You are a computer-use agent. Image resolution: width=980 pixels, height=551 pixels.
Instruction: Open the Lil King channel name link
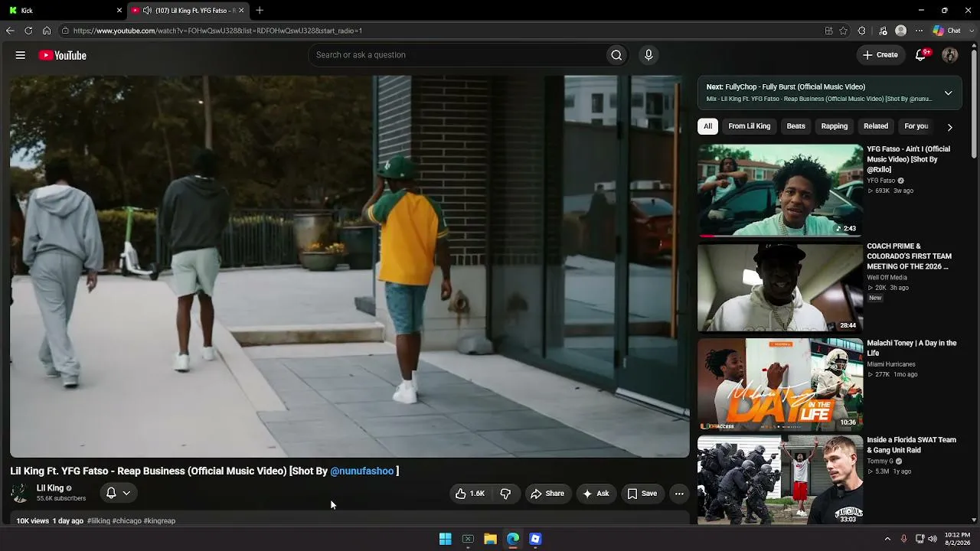[x=50, y=488]
